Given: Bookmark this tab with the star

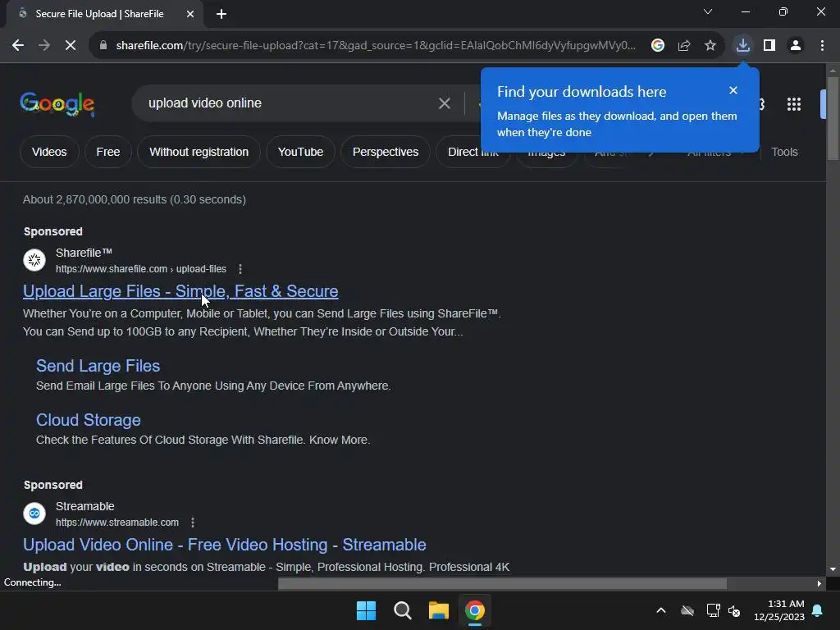Looking at the screenshot, I should click(710, 46).
